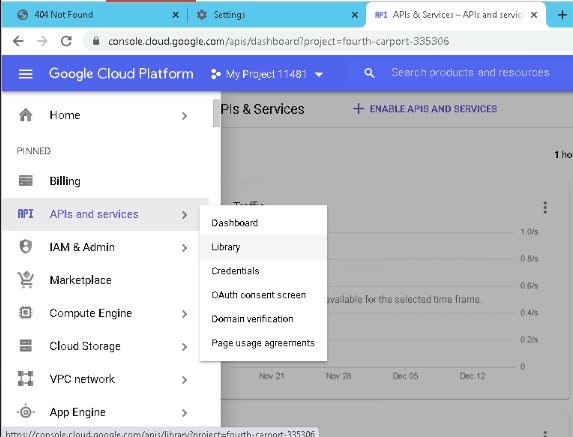This screenshot has height=437, width=573.
Task: Expand Compute Engine chevron
Action: coord(185,314)
